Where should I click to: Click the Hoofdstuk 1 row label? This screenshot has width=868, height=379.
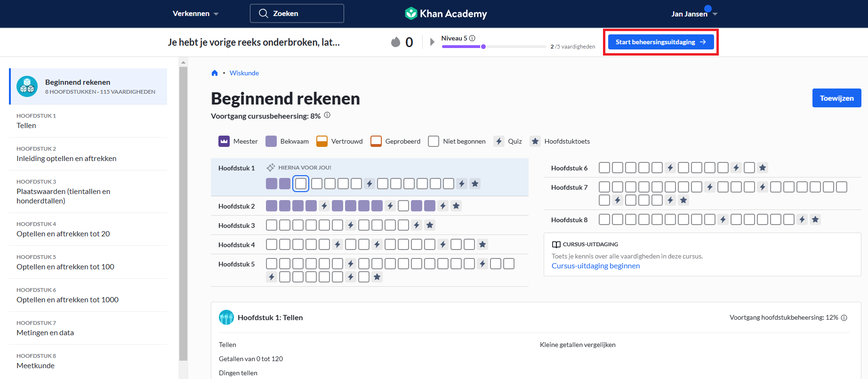236,168
